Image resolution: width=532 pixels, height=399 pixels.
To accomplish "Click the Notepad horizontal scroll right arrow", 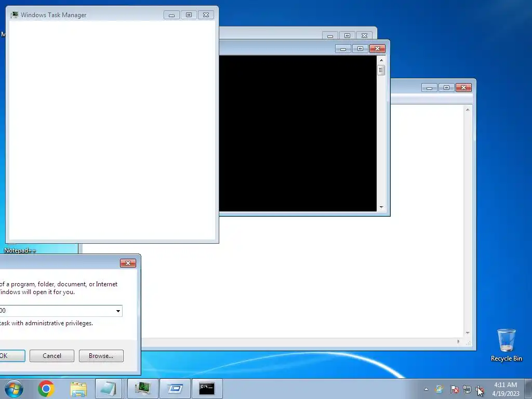I will [459, 342].
